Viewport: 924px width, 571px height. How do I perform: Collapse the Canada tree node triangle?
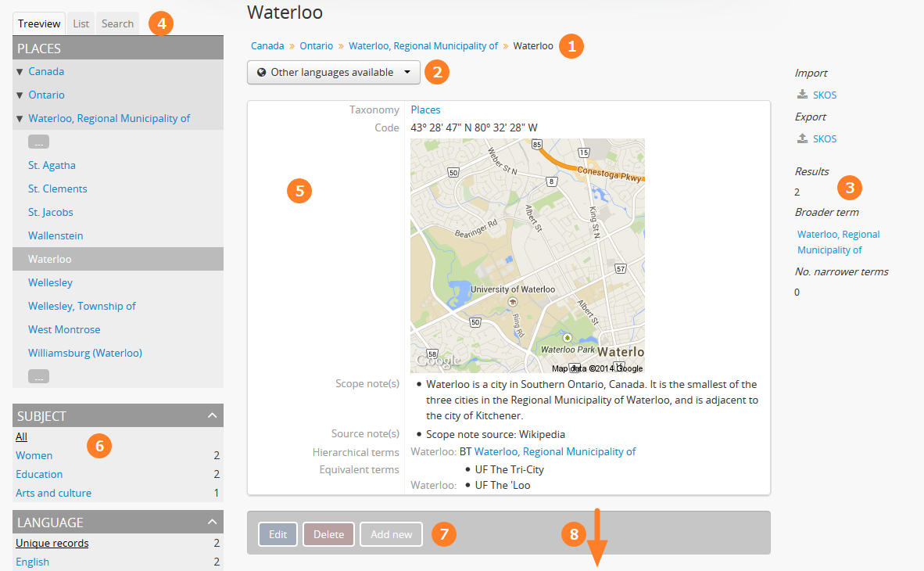pyautogui.click(x=20, y=72)
